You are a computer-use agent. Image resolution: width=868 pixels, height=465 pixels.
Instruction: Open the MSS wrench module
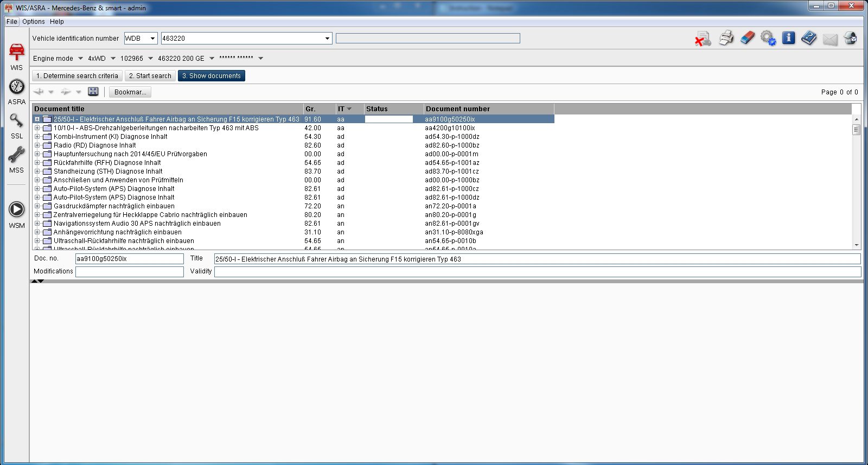[x=17, y=160]
